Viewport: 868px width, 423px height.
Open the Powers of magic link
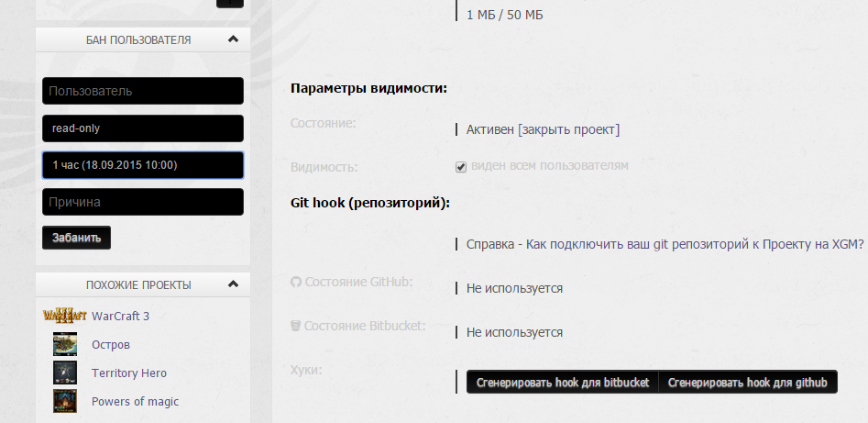pyautogui.click(x=135, y=401)
